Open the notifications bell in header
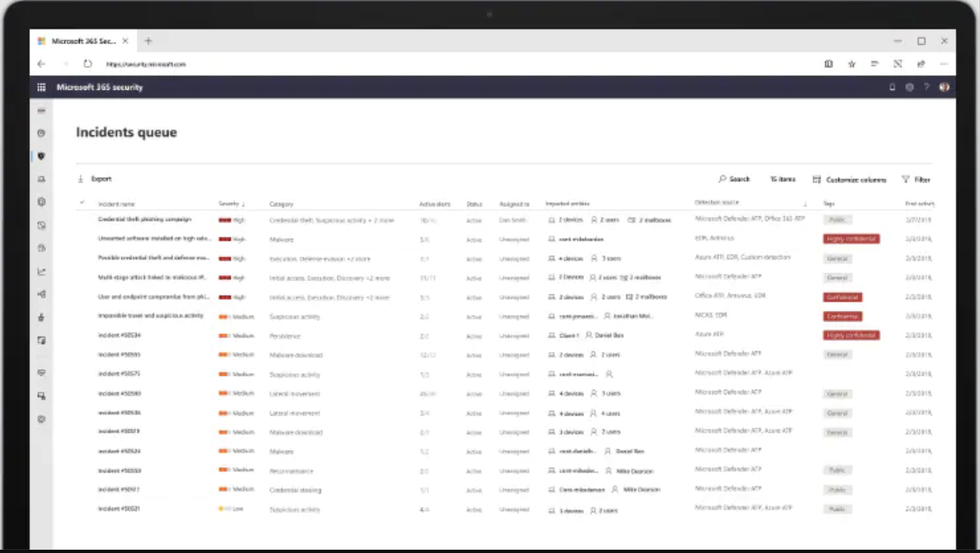This screenshot has height=553, width=980. tap(892, 87)
